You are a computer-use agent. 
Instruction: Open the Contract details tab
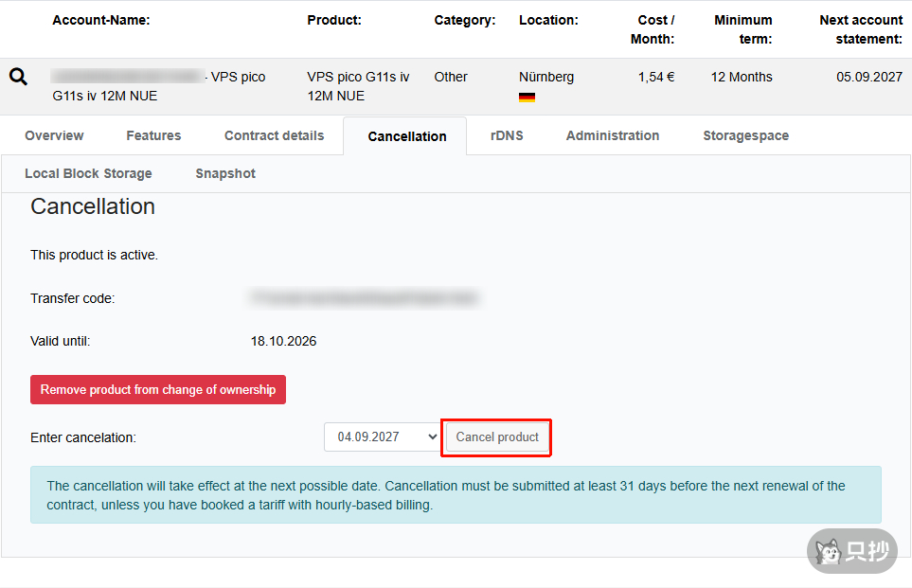274,135
